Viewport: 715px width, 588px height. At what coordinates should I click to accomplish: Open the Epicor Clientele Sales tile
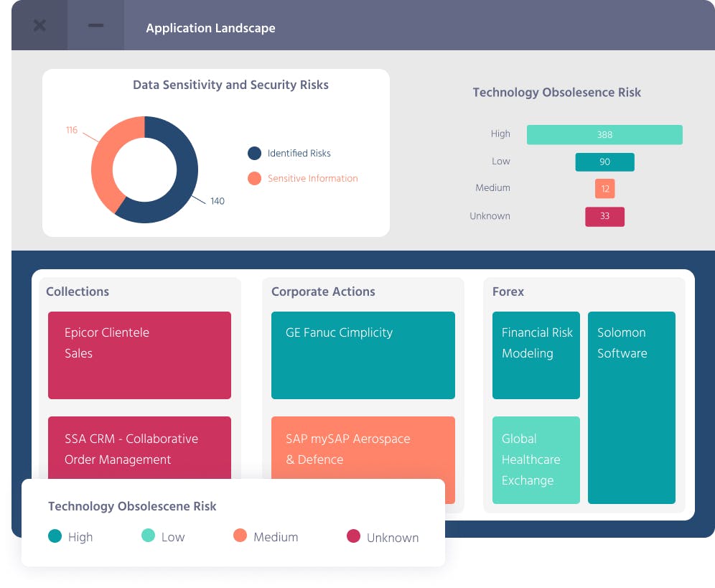point(139,355)
